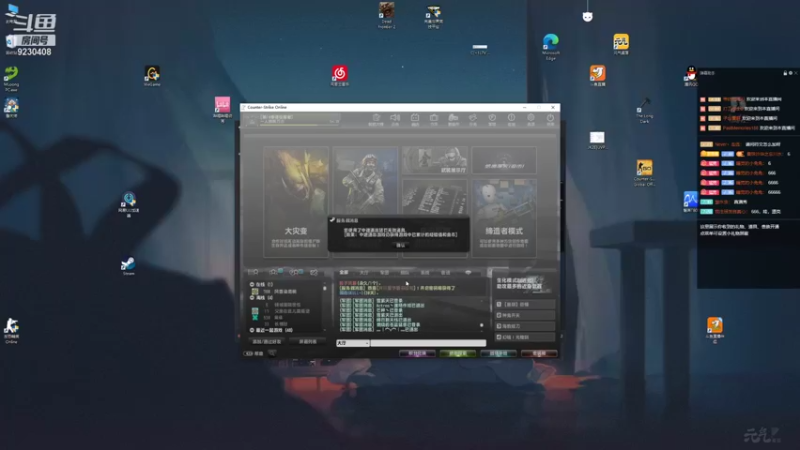800x450 pixels.
Task: Select the 全部 chat tab
Action: coord(344,272)
